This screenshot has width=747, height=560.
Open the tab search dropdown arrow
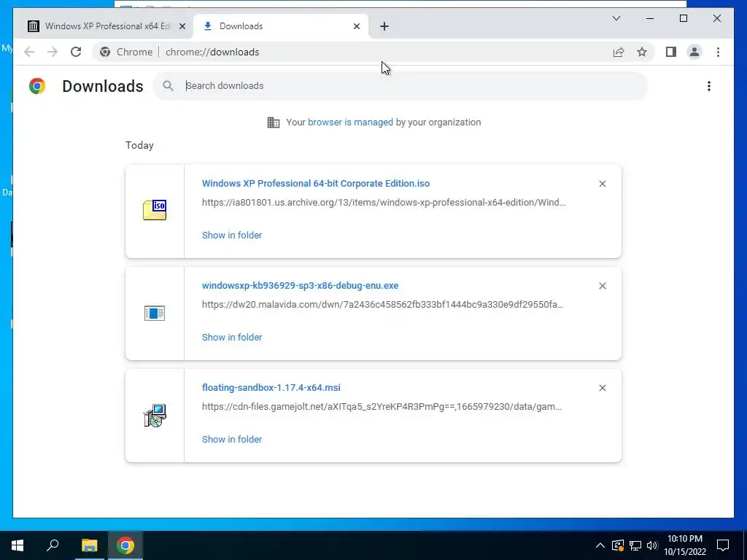pyautogui.click(x=616, y=18)
